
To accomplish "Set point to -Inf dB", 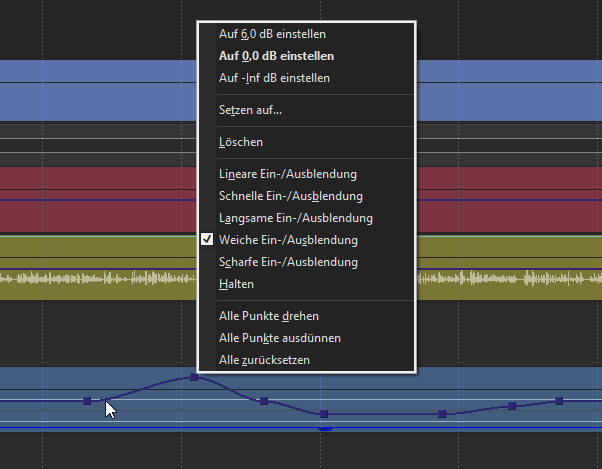I will pos(274,78).
